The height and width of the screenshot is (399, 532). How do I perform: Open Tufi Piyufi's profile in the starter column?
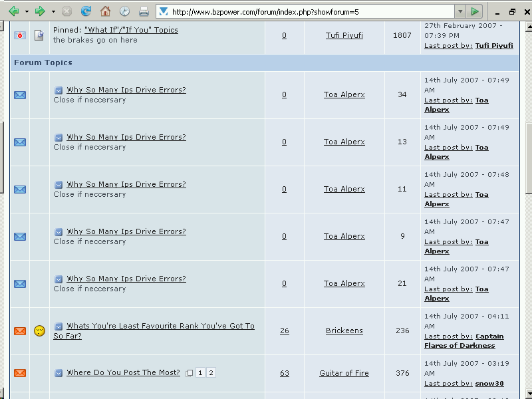pyautogui.click(x=344, y=35)
